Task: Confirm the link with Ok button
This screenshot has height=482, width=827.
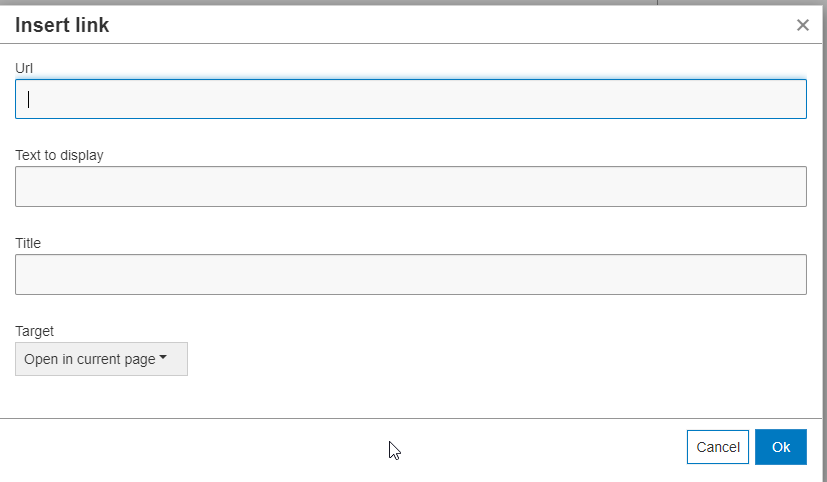Action: (780, 447)
